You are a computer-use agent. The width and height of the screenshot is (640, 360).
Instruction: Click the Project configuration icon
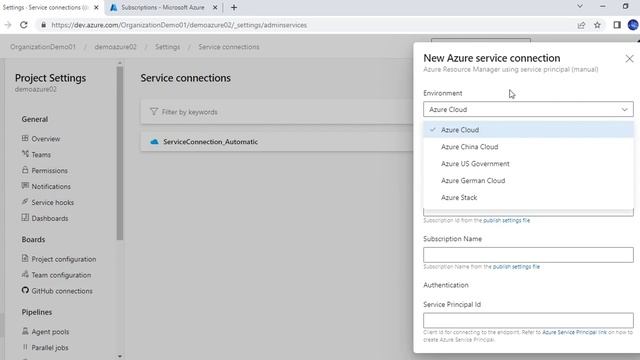click(25, 259)
